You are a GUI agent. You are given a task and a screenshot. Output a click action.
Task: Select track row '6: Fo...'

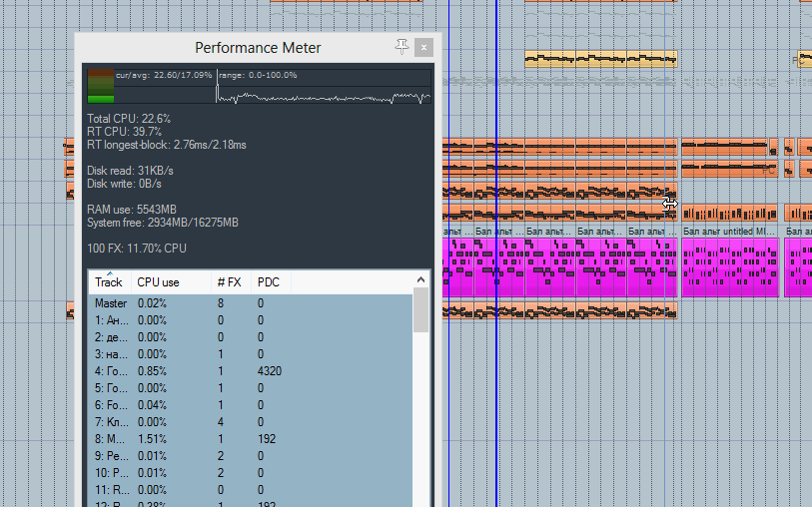(x=251, y=405)
